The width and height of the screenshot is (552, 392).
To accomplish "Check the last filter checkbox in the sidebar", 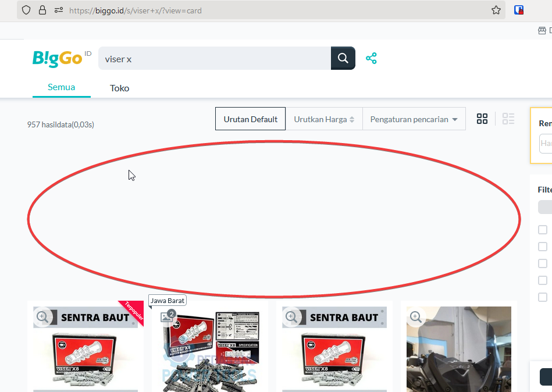I will coord(542,297).
